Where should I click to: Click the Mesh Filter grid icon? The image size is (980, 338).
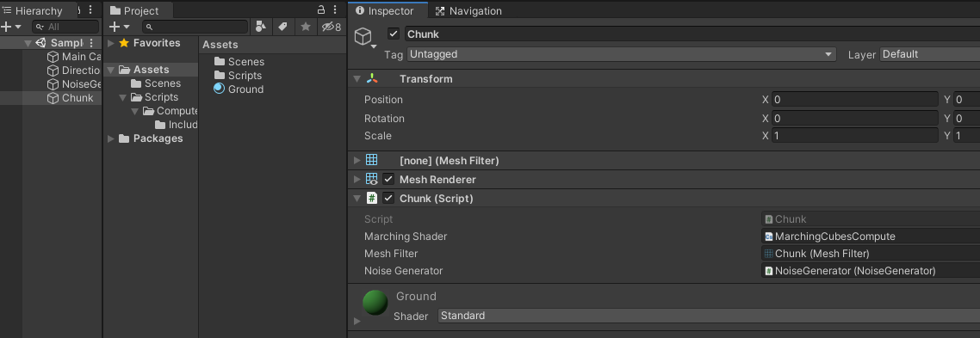tap(372, 161)
